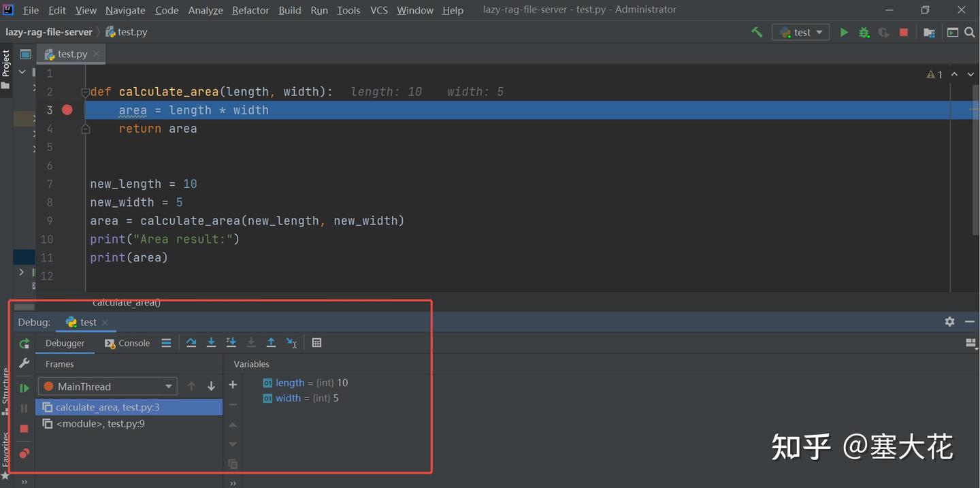The image size is (980, 488).
Task: Click the Rerun 'test' circular arrow icon
Action: pos(24,343)
